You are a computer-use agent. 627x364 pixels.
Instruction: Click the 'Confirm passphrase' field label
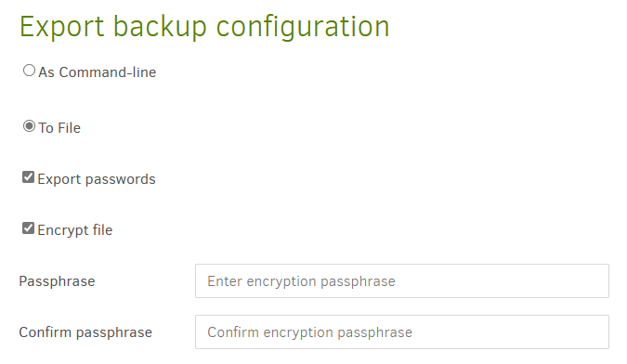(85, 332)
